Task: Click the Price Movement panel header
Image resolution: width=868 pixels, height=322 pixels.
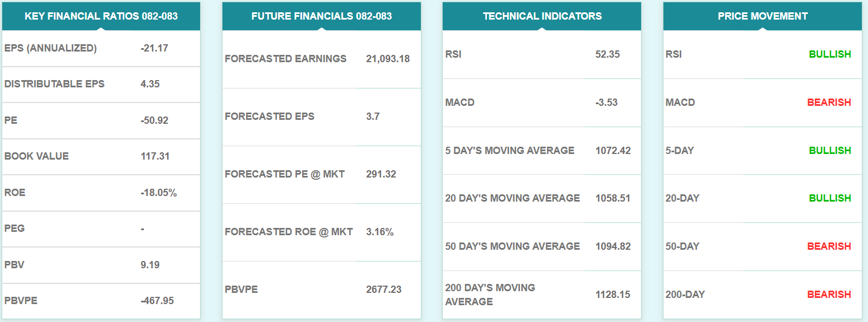Action: coord(762,16)
